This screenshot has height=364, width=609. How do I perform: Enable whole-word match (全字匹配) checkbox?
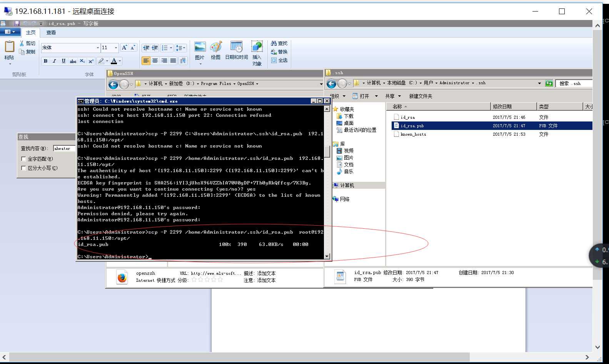(x=23, y=159)
